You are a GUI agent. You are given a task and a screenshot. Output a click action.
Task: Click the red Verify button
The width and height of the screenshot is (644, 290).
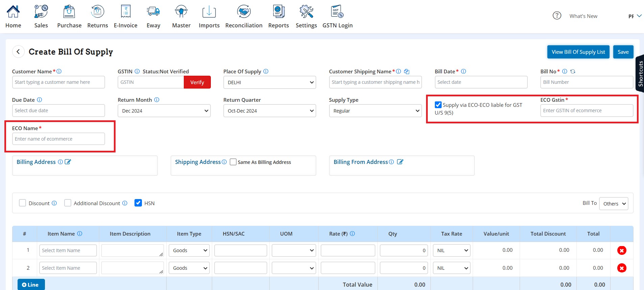click(197, 82)
